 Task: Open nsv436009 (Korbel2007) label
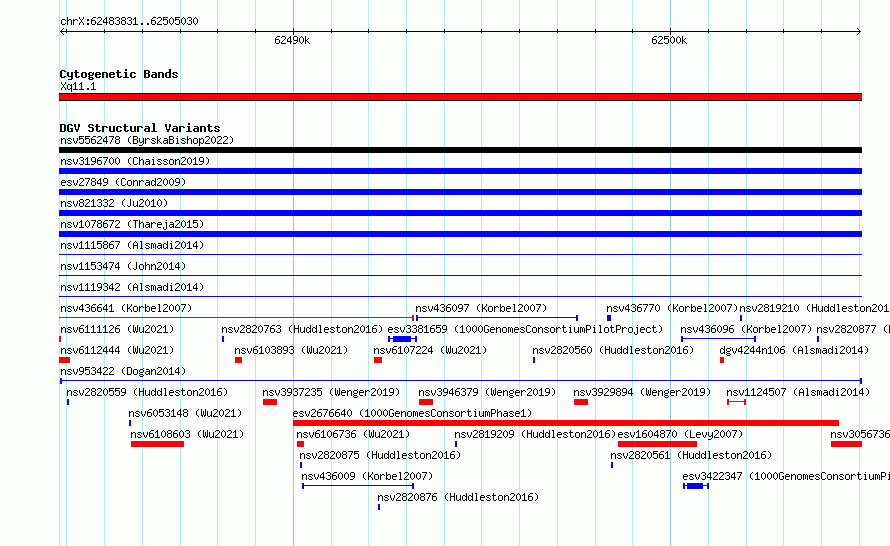(367, 476)
